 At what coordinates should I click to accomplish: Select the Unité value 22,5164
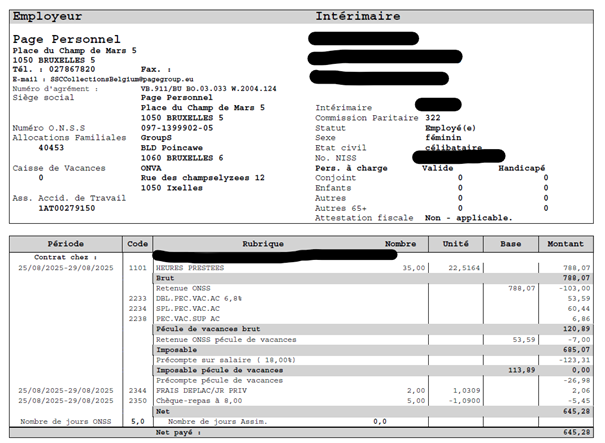coord(465,268)
